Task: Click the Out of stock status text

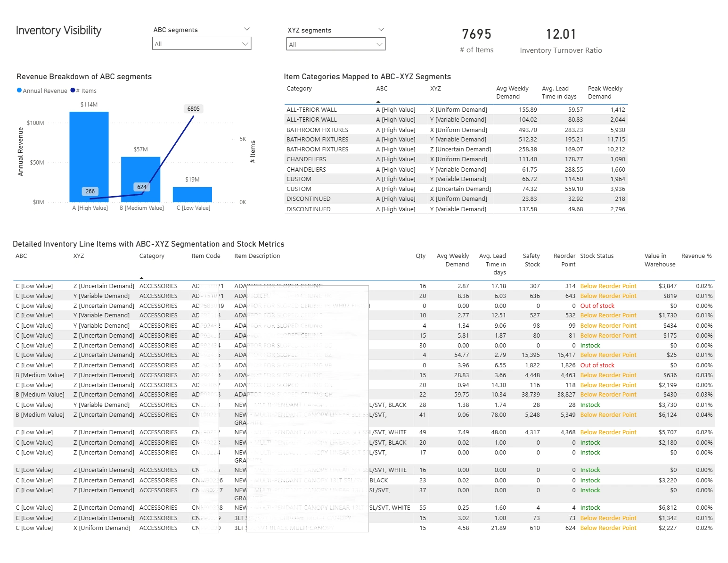Action: [597, 306]
